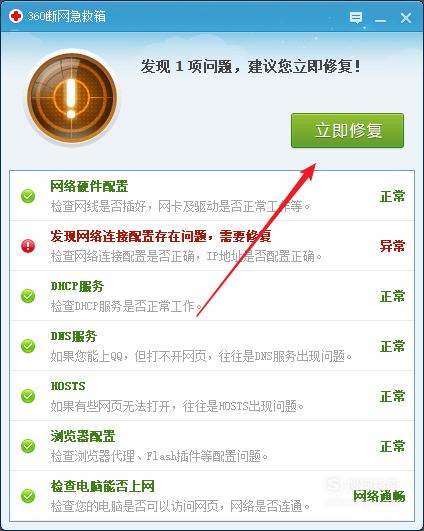This screenshot has width=424, height=531.
Task: Select the HOSTS item title
Action: click(x=68, y=386)
